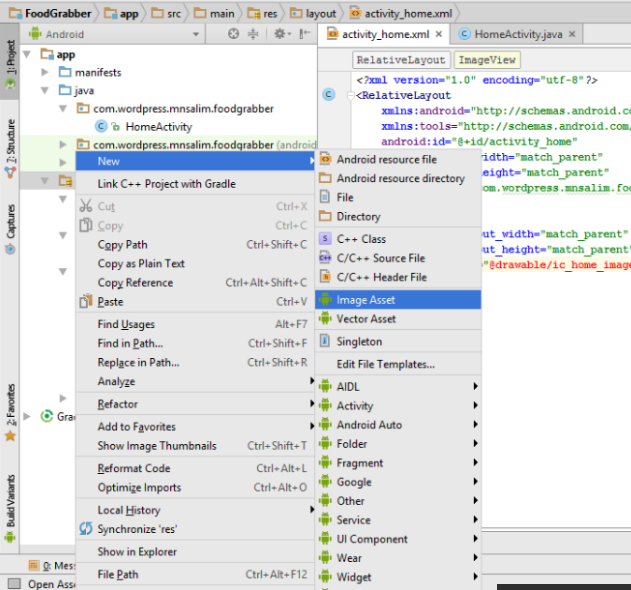Open the 0: Messages bottom tool tab
The image size is (631, 590).
[52, 566]
